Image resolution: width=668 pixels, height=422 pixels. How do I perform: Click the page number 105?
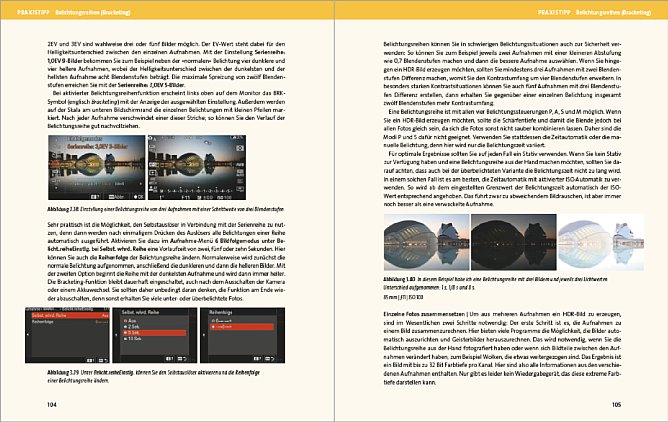point(616,405)
